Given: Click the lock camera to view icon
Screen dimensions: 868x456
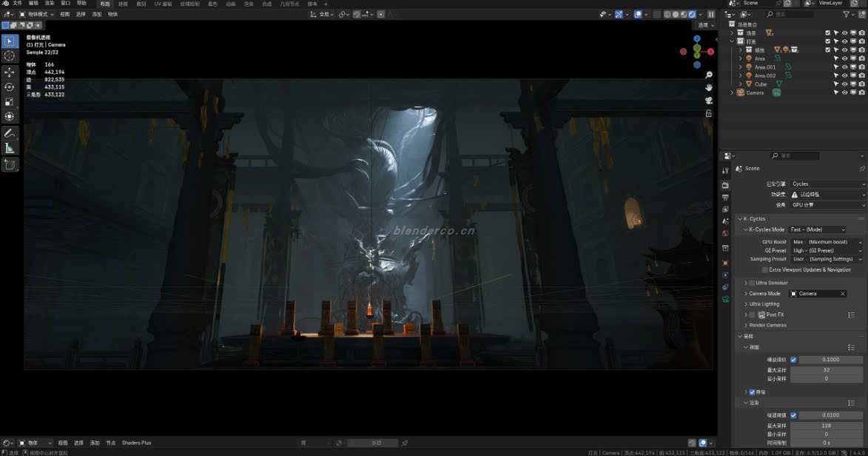Looking at the screenshot, I should [x=709, y=113].
